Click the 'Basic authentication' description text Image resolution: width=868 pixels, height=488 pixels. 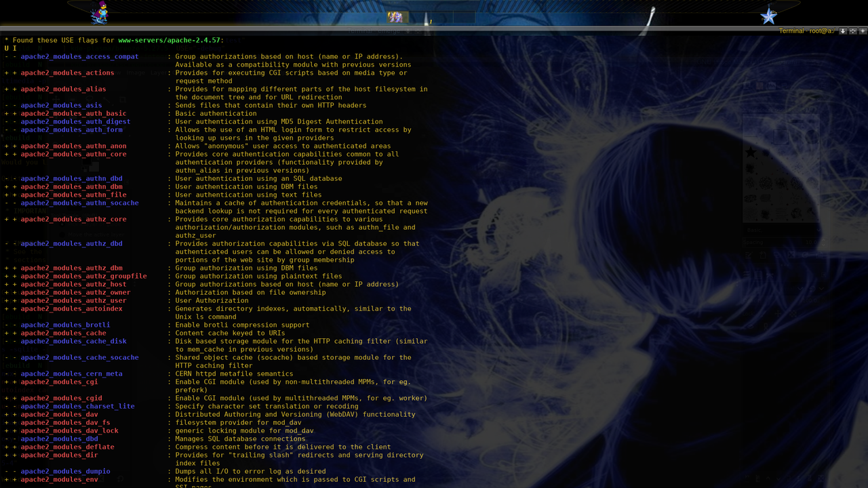point(216,114)
